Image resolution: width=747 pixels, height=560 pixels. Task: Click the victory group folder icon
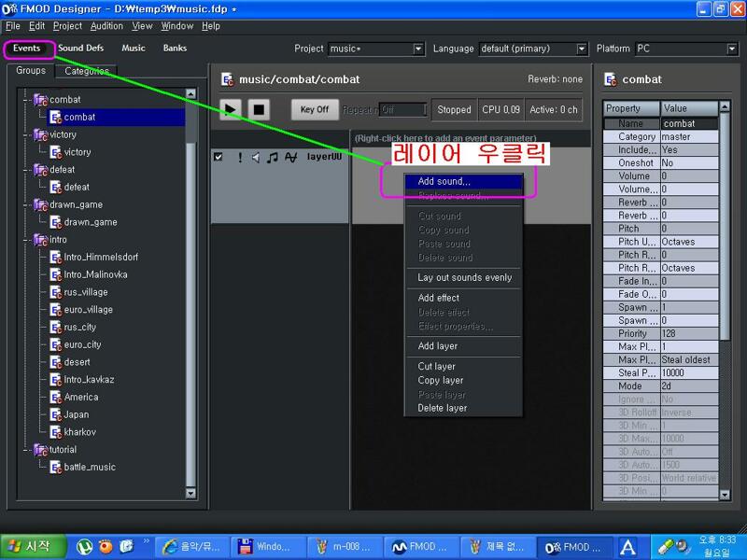click(40, 135)
